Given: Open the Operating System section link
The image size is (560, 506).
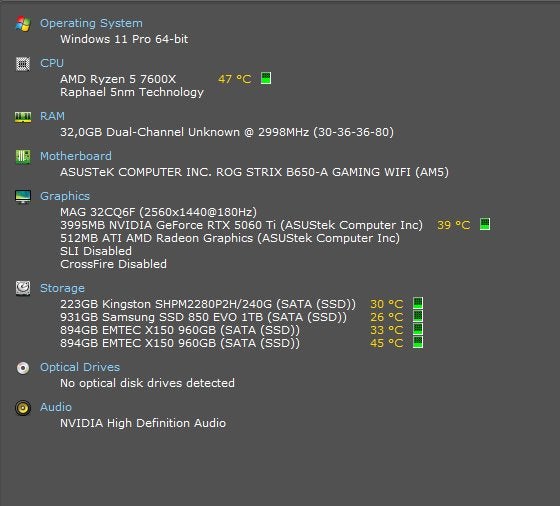Looking at the screenshot, I should pos(91,23).
